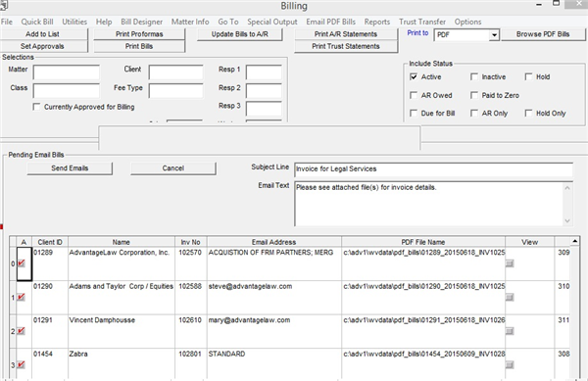Click the Email Text scrollbar down arrow

(567, 221)
